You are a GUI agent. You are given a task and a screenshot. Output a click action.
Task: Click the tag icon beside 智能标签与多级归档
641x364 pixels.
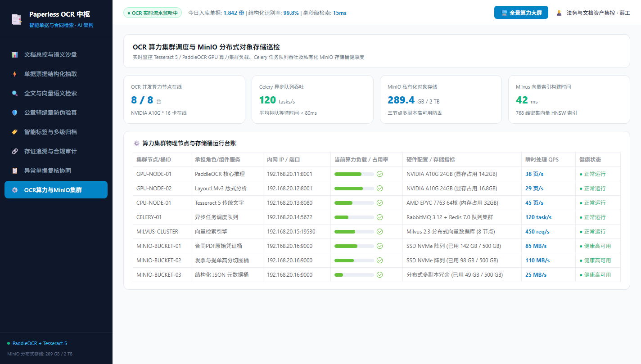pos(15,132)
